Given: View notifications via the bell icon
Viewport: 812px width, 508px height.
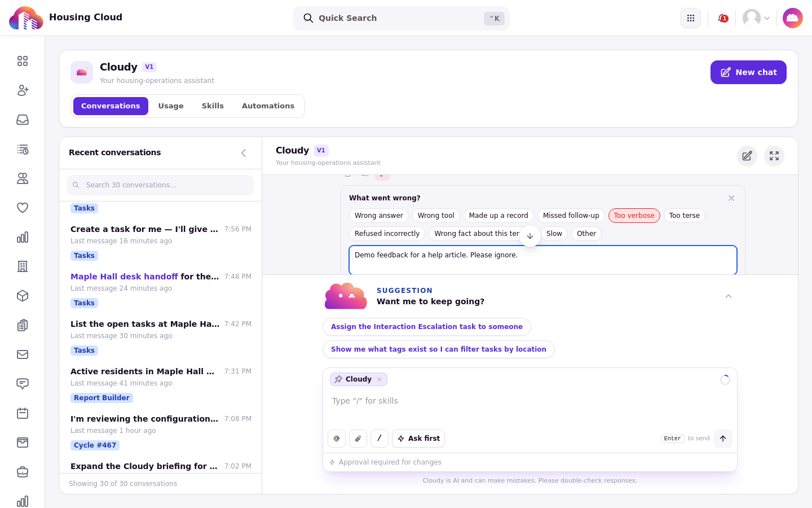Looking at the screenshot, I should click(x=722, y=18).
